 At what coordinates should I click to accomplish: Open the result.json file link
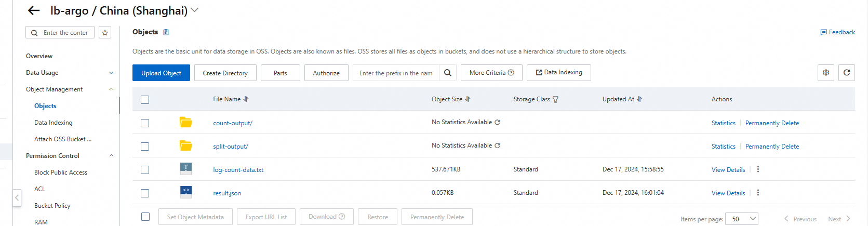227,193
